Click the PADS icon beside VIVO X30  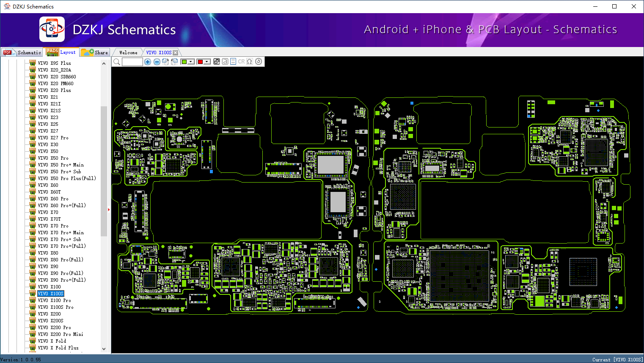click(x=33, y=144)
